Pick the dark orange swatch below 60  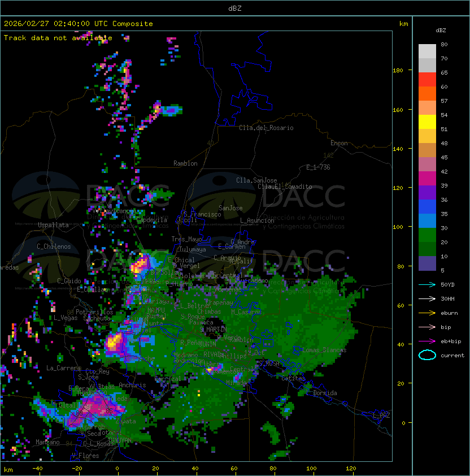pos(427,93)
